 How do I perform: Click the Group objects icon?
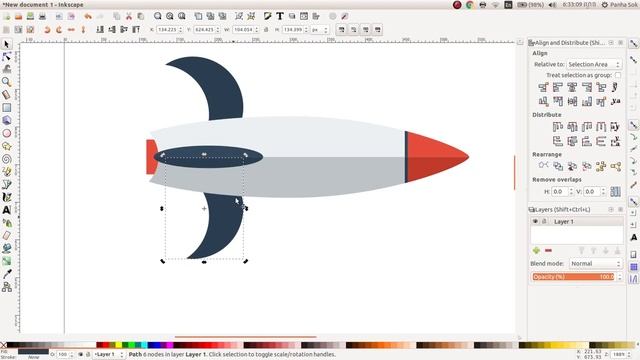tap(239, 16)
